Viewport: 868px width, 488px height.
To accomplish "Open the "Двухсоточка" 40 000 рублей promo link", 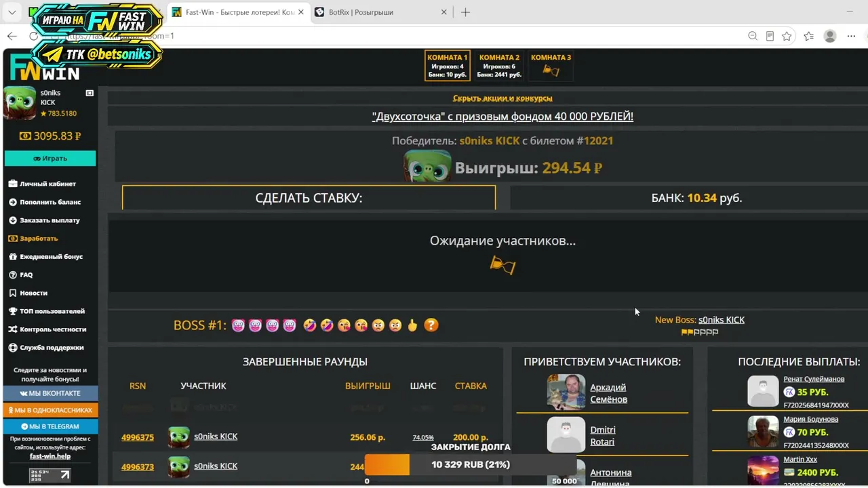I will 502,117.
